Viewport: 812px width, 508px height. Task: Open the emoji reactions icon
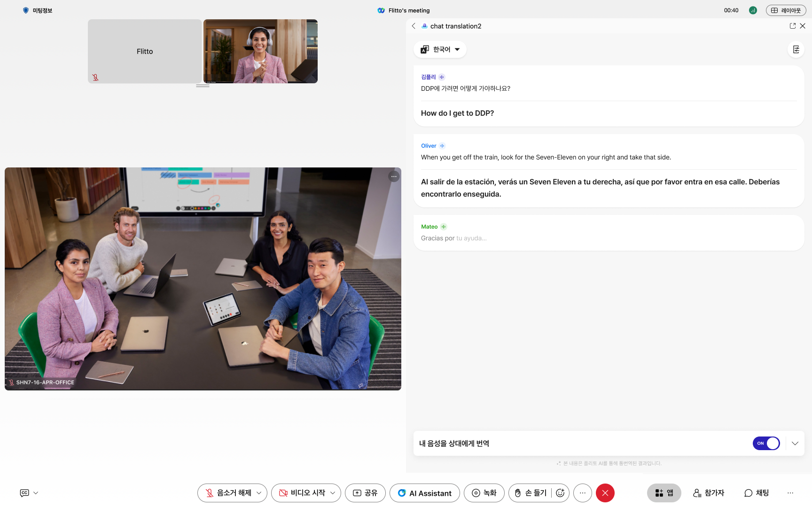click(x=560, y=493)
